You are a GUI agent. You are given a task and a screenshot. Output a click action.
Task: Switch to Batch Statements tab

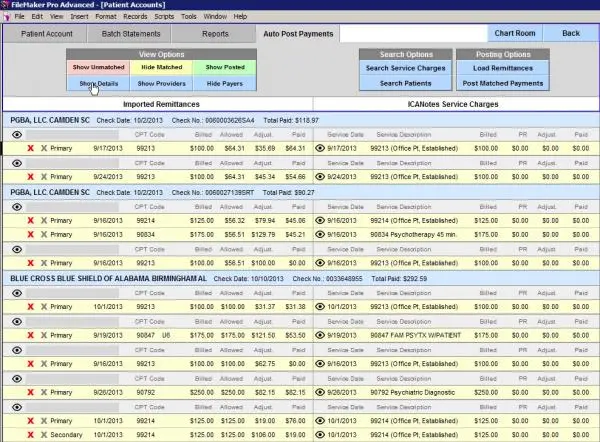[x=131, y=34]
